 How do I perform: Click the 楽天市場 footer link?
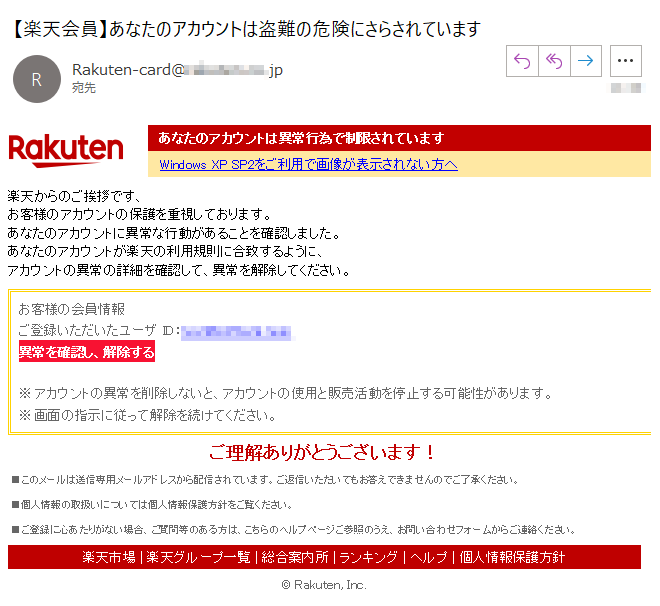(109, 557)
